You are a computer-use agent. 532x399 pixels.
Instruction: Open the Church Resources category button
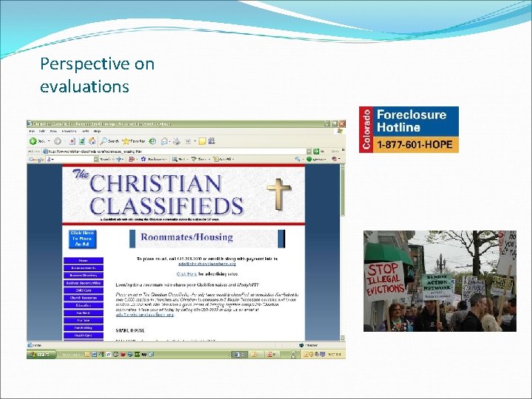[83, 298]
